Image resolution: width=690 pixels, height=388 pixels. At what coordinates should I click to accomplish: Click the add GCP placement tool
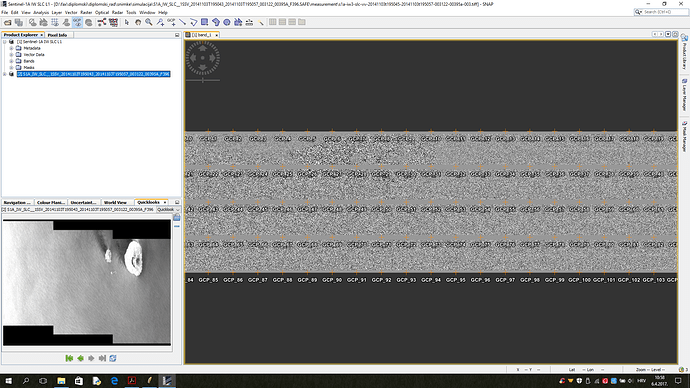tap(171, 22)
